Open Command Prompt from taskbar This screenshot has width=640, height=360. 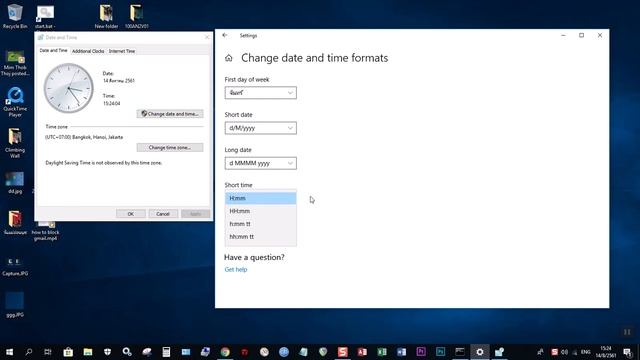460,352
